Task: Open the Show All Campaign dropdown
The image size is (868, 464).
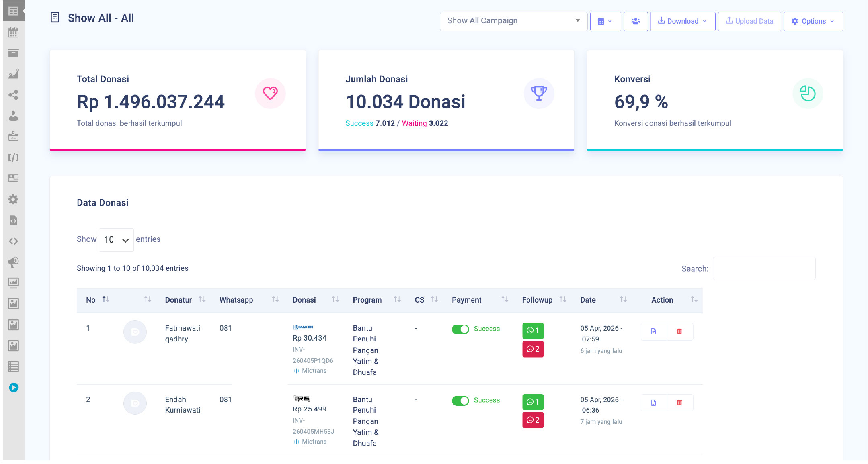Action: [x=513, y=21]
